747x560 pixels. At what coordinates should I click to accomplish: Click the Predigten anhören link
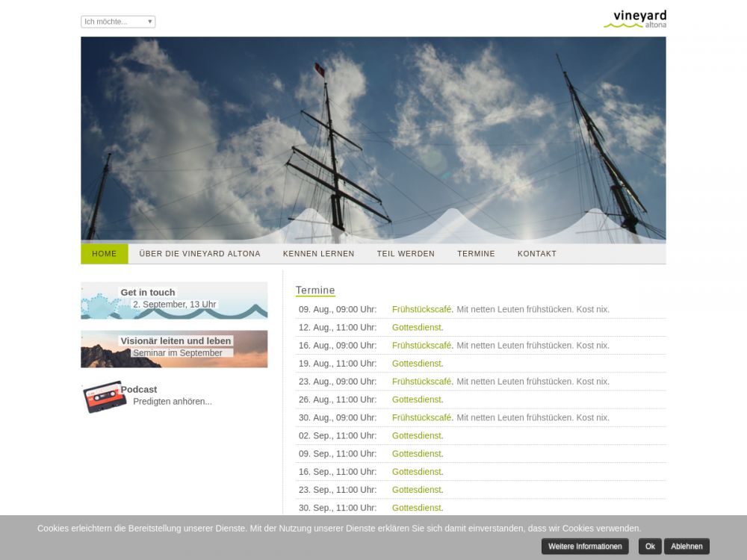tap(172, 402)
